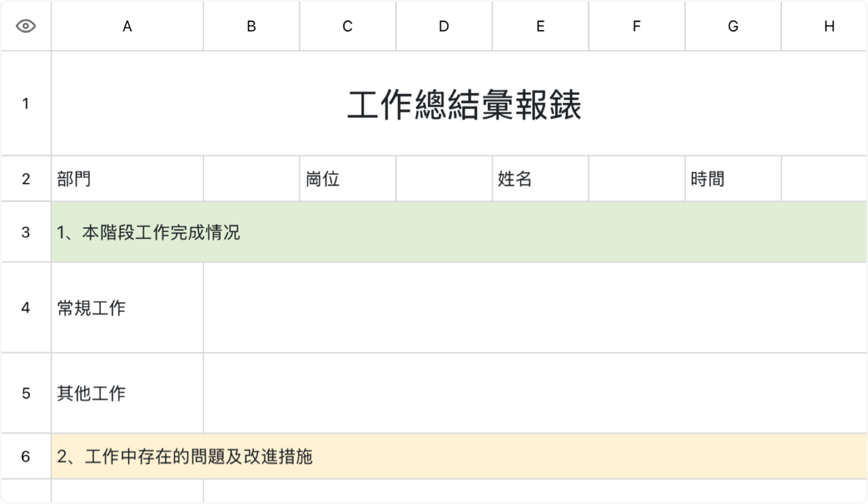
Task: Select row 5 header
Action: (x=26, y=393)
